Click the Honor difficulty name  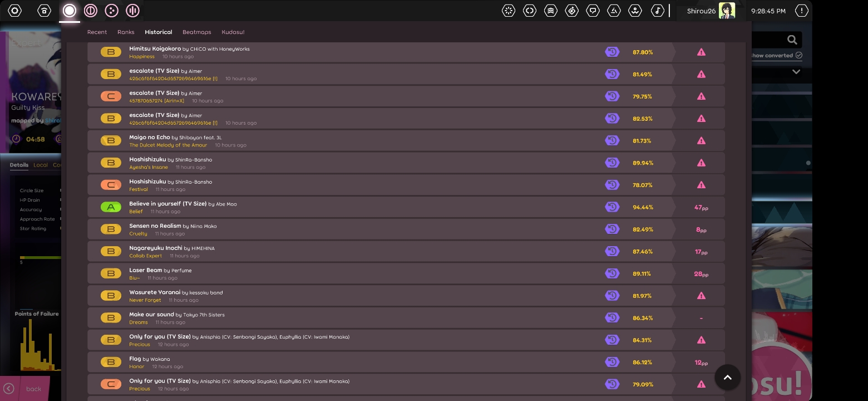[x=137, y=366]
